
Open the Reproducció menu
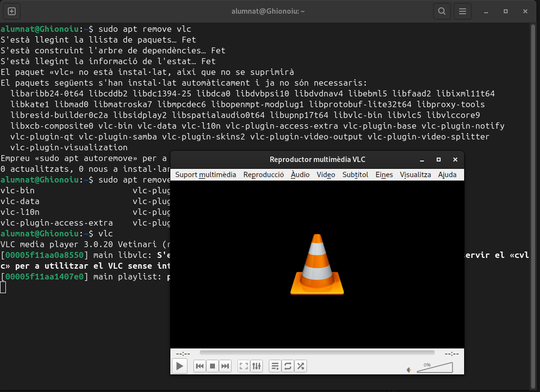(263, 175)
